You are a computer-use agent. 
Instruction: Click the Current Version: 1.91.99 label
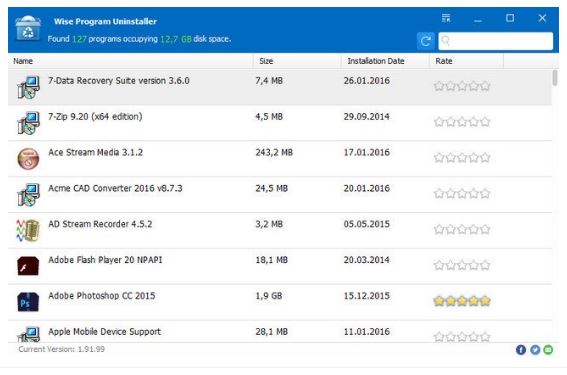click(61, 349)
